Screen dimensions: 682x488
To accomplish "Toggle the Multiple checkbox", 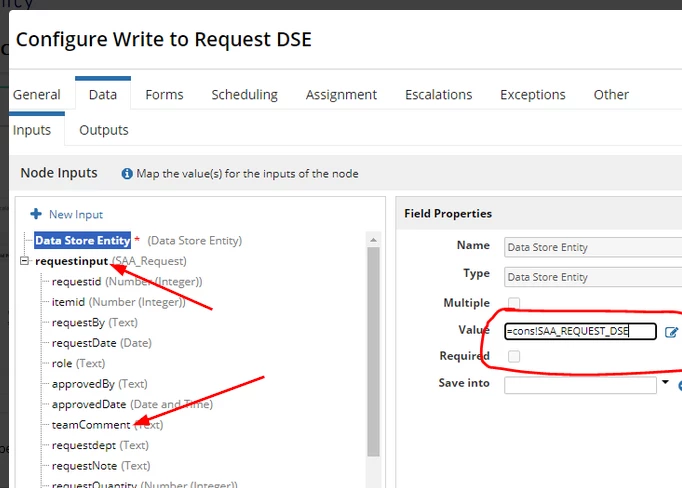I will pos(514,303).
